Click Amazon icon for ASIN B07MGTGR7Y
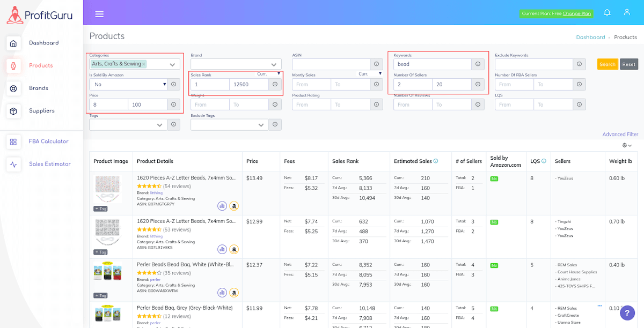This screenshot has width=644, height=328. (234, 206)
